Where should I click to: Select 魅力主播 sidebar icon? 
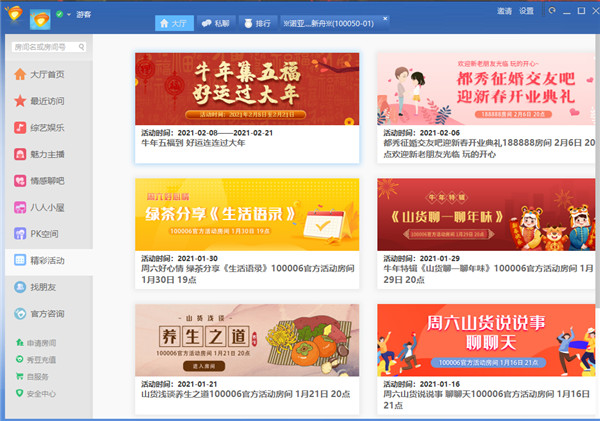(x=20, y=154)
